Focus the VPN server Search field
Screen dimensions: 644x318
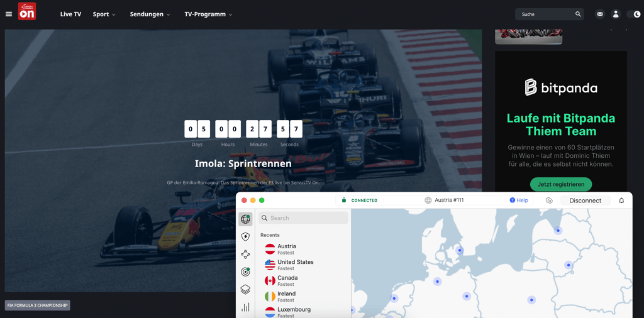click(x=303, y=218)
